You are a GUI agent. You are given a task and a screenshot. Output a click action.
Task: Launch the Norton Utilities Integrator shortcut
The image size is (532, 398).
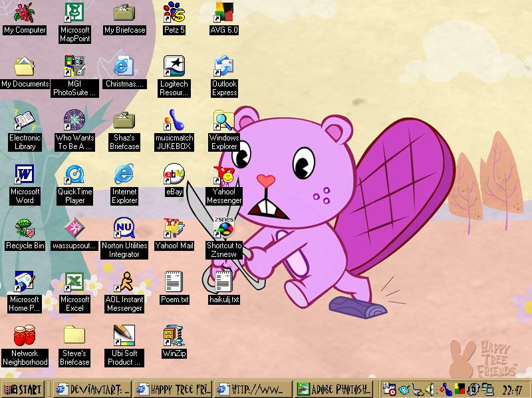[124, 228]
